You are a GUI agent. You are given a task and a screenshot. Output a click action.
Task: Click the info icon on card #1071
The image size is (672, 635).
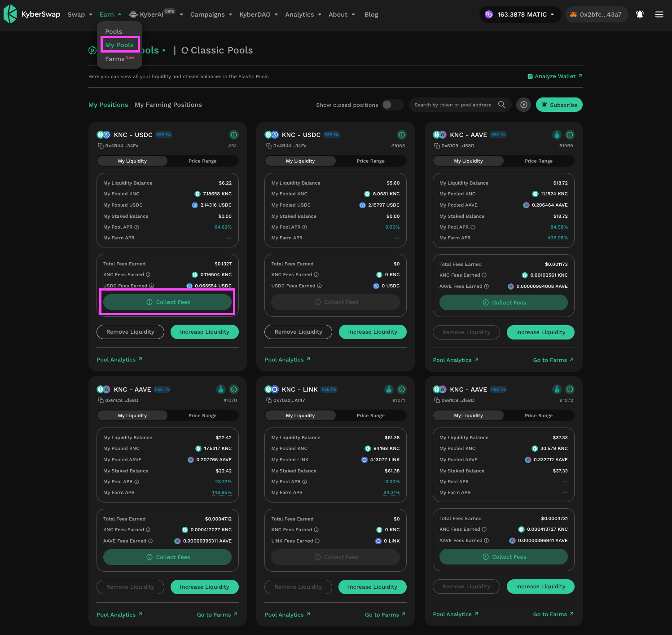pos(402,389)
